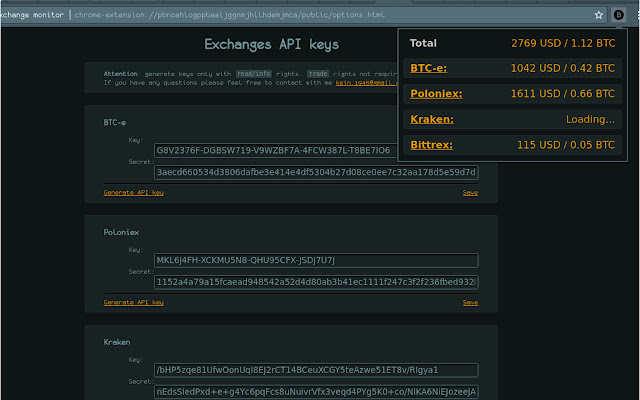The width and height of the screenshot is (640, 400).
Task: Focus the Kraken Key input field
Action: tap(316, 370)
